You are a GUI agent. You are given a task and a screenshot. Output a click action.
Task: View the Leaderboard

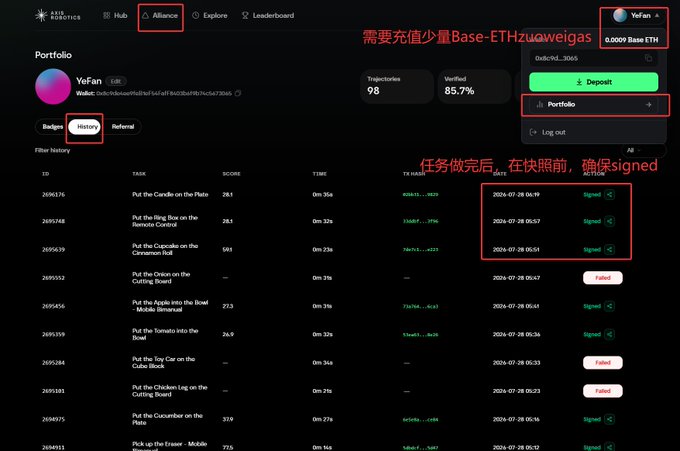(268, 16)
